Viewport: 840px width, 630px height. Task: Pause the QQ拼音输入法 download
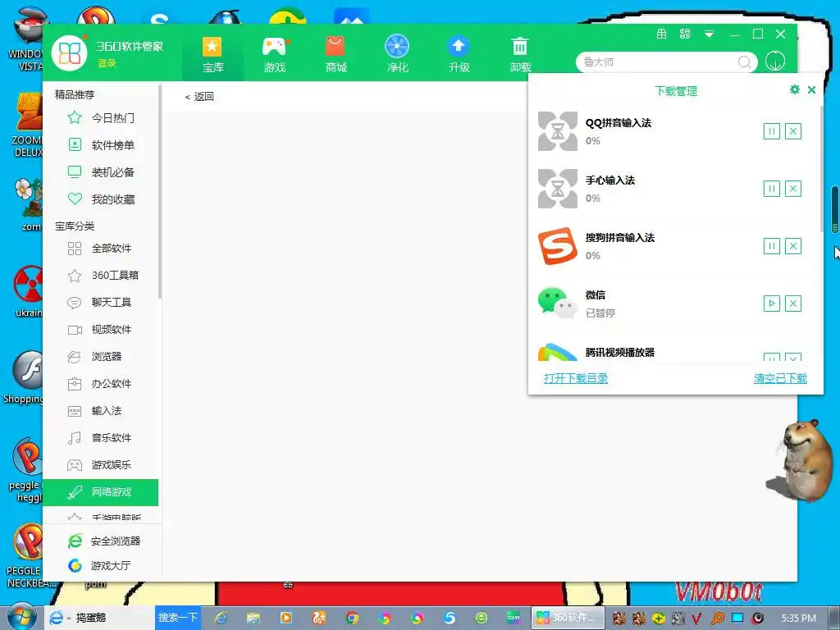(771, 131)
